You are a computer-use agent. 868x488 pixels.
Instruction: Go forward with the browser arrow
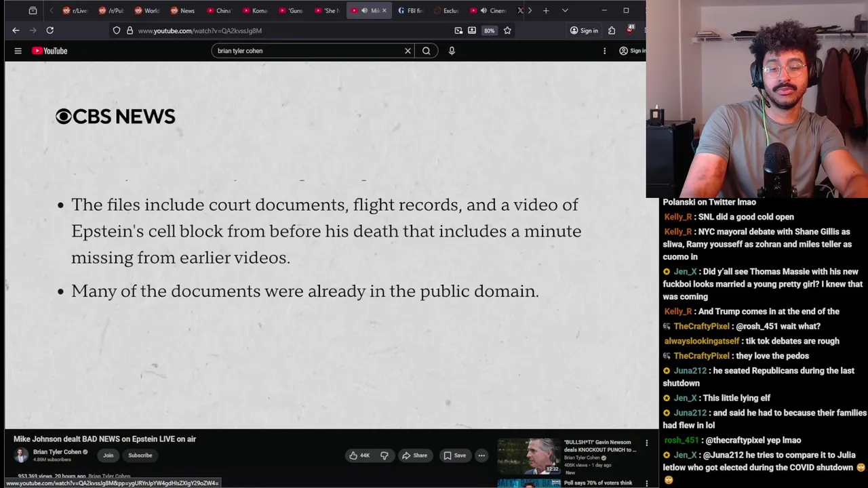(x=32, y=30)
